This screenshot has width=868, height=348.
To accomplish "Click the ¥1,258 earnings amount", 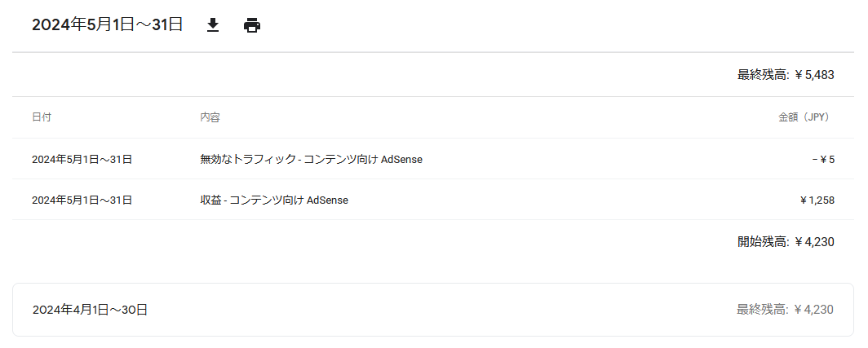I will click(817, 200).
